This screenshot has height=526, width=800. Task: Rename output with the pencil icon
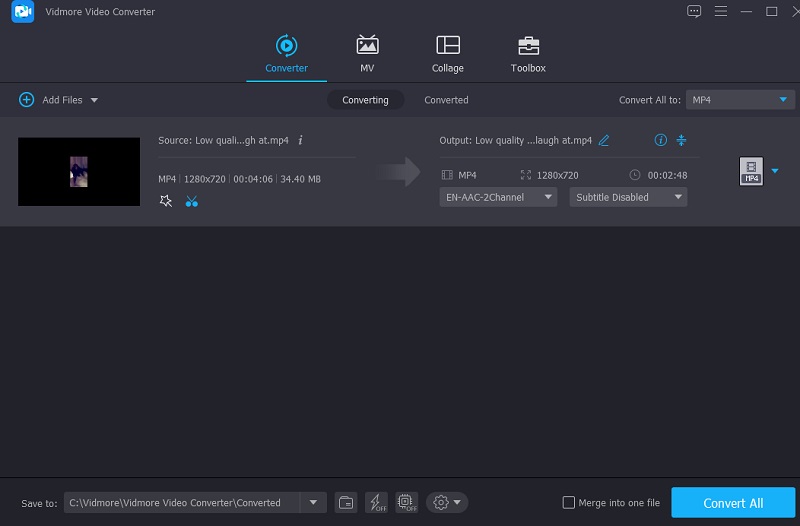point(604,140)
